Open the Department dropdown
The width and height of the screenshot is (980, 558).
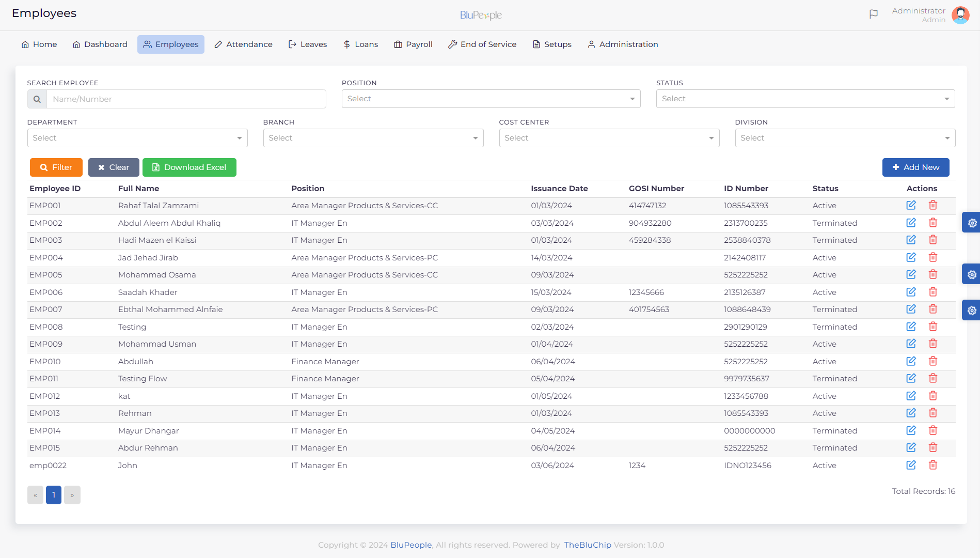coord(137,138)
